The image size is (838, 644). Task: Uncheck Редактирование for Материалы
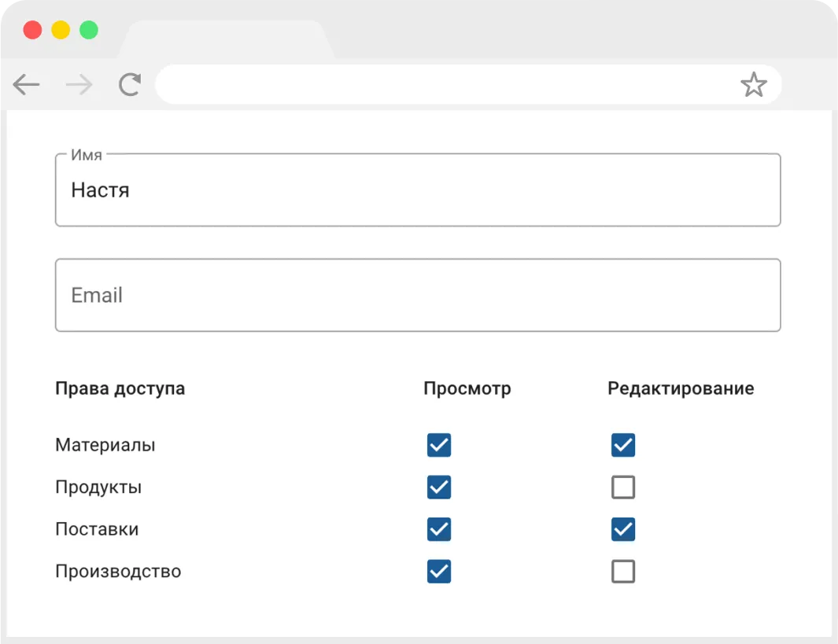[623, 445]
